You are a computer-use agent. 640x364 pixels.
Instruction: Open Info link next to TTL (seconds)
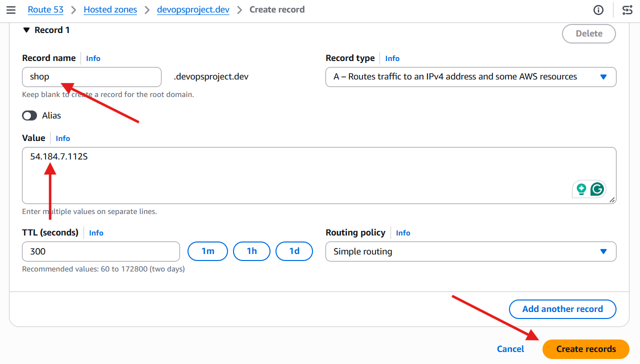pos(96,233)
